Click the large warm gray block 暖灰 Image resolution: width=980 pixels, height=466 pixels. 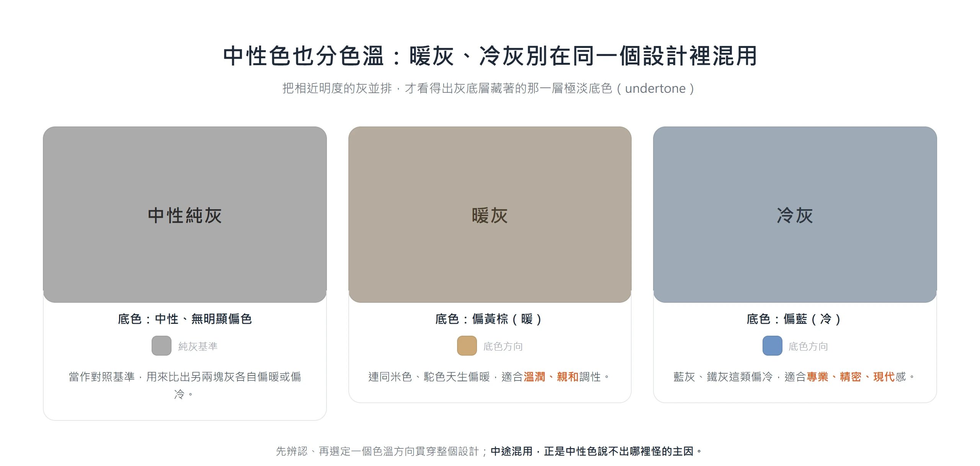pos(490,215)
